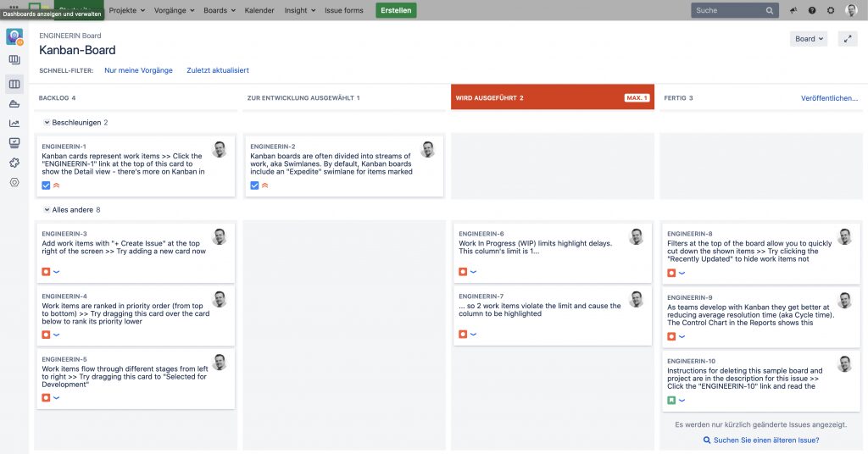This screenshot has width=868, height=454.
Task: Click the low priority icon on ENGINEERIN-4
Action: pos(57,335)
